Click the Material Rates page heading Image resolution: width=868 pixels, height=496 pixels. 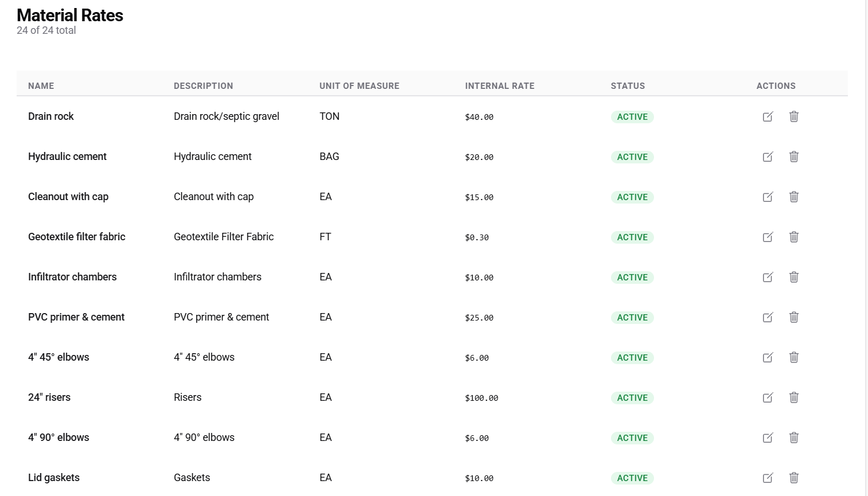click(70, 15)
